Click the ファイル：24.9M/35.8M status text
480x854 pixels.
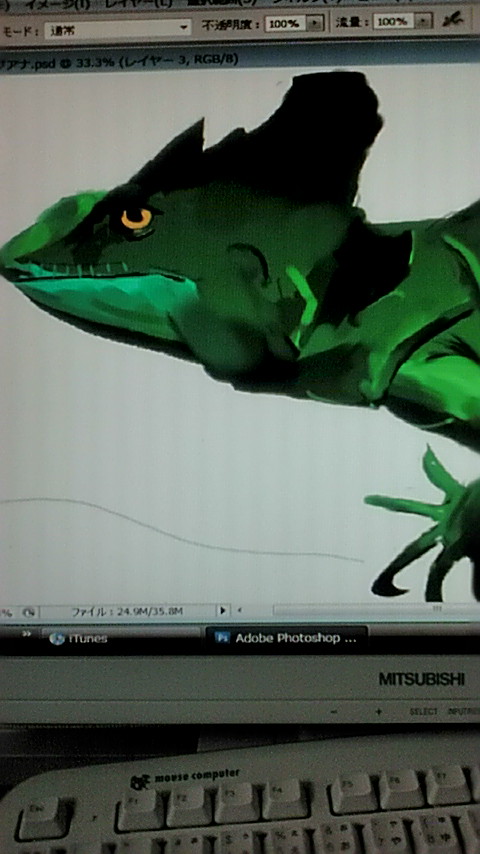127,612
